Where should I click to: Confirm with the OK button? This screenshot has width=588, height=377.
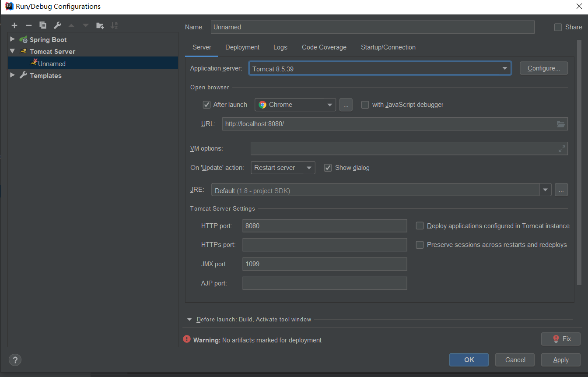click(469, 360)
